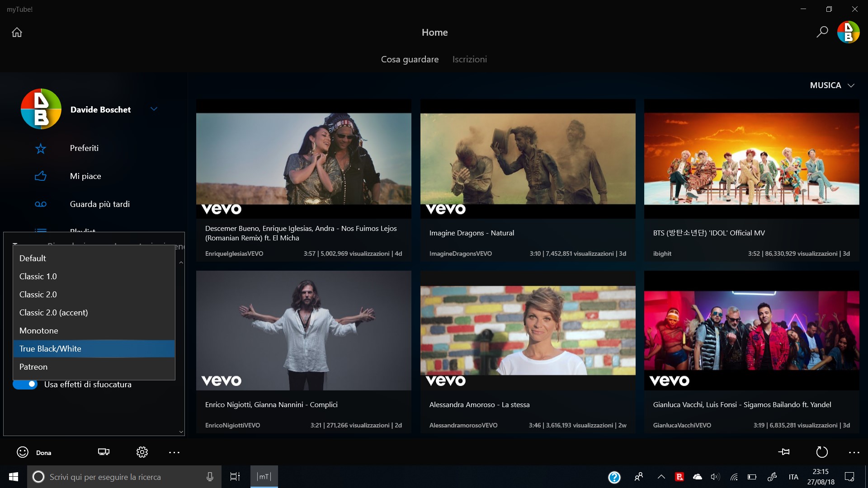Image resolution: width=868 pixels, height=488 pixels.
Task: Click the myTube taskbar icon
Action: 264,477
